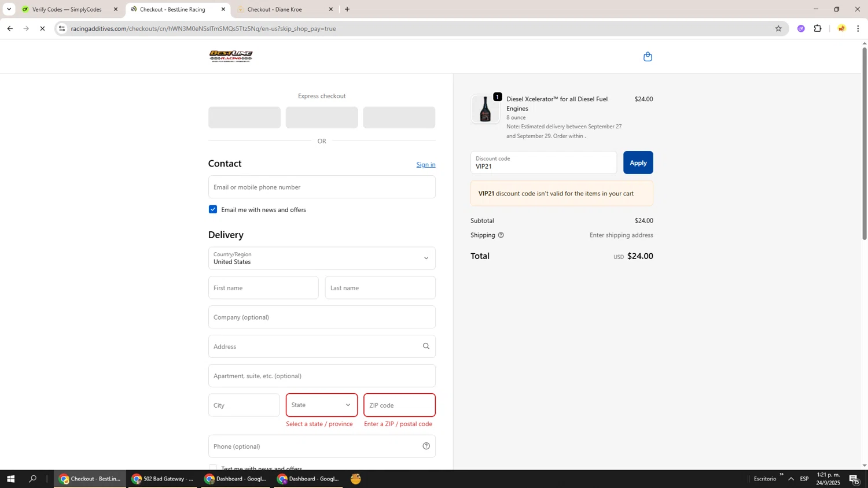This screenshot has height=488, width=868.
Task: Close the Checkout Diane Kroe tab
Action: pos(331,9)
